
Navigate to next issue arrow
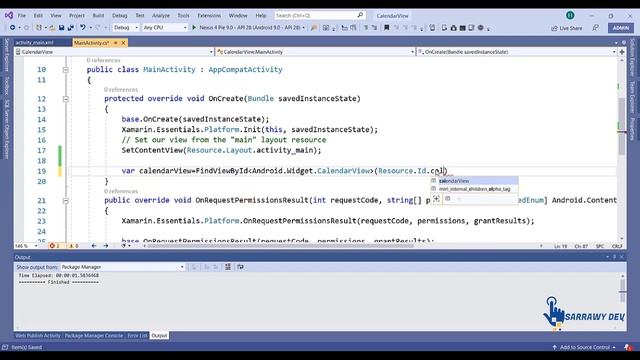click(106, 246)
